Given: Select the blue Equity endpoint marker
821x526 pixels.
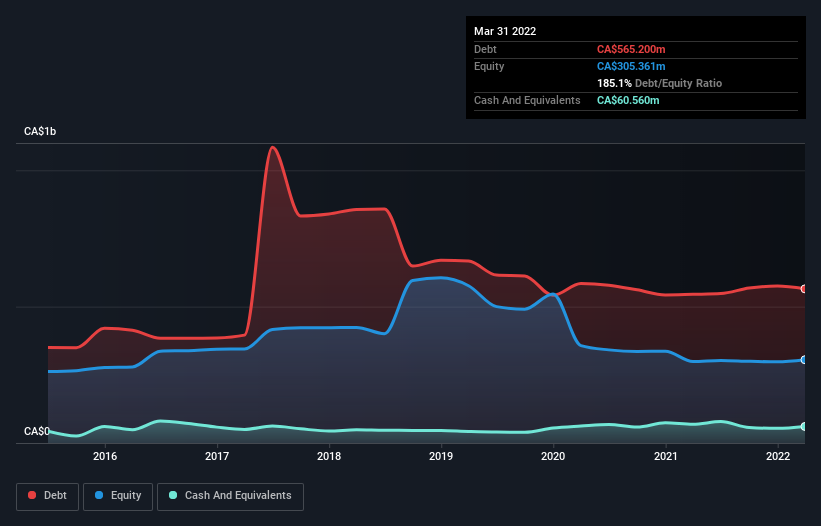Looking at the screenshot, I should 804,360.
